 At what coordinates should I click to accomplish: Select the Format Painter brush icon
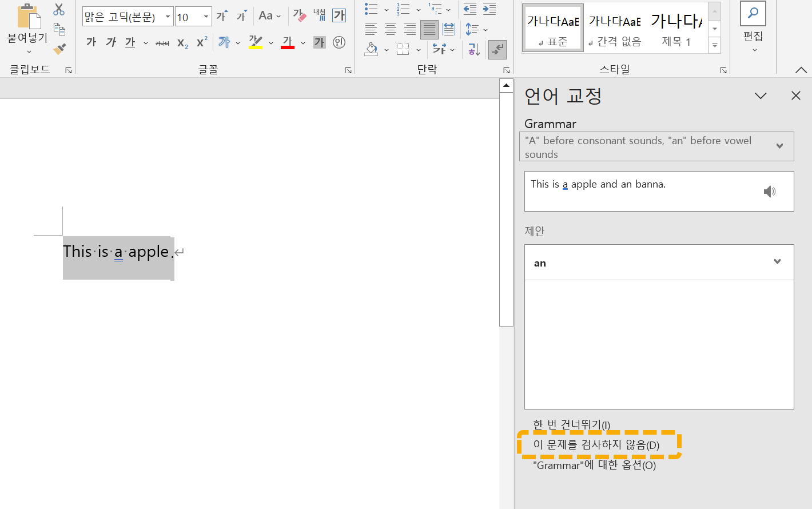click(59, 49)
